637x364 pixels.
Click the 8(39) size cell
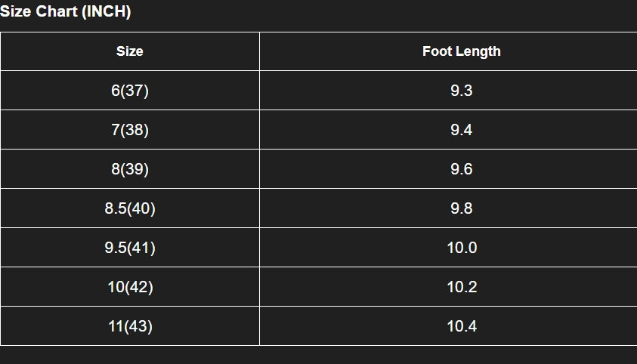pos(130,169)
